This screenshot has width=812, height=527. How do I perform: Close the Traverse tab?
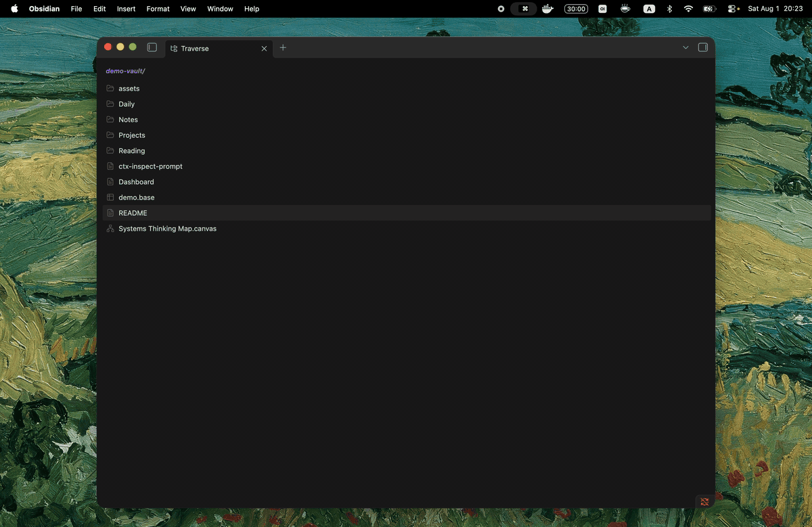(x=265, y=49)
